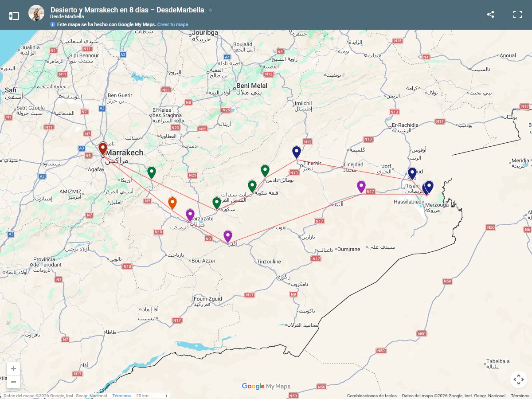This screenshot has width=532, height=399.
Task: Select the orange marker near N9
Action: (172, 203)
